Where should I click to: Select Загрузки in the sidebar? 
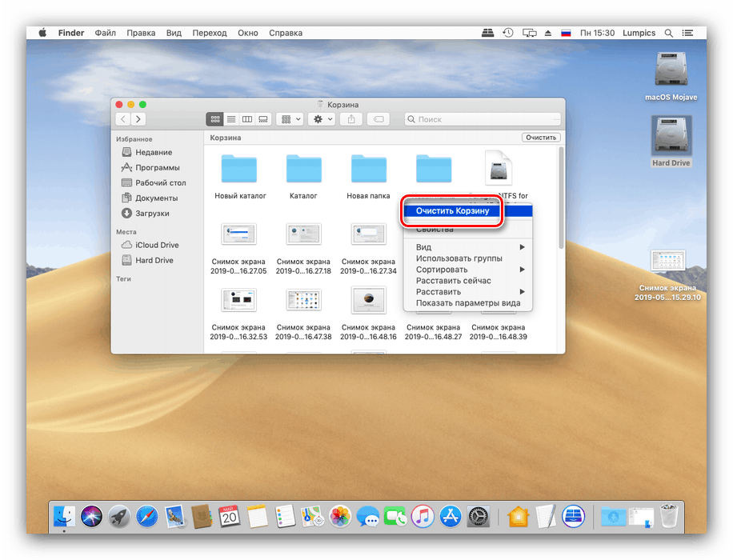152,214
